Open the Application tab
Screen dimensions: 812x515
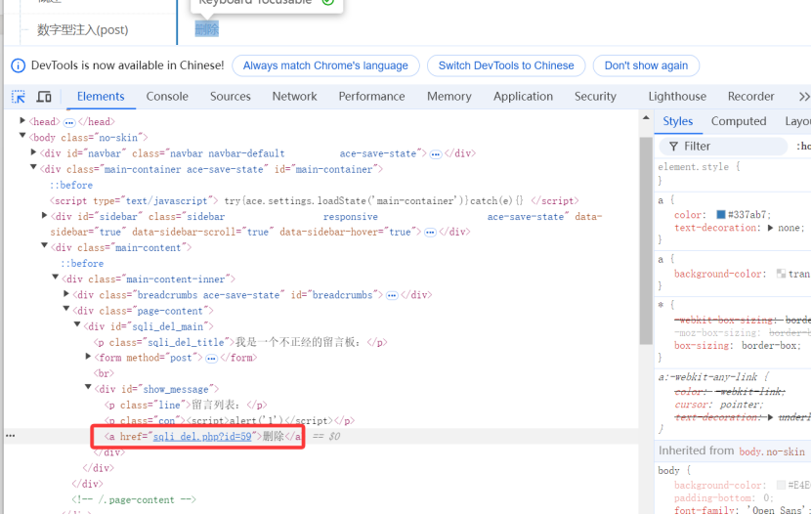tap(523, 97)
